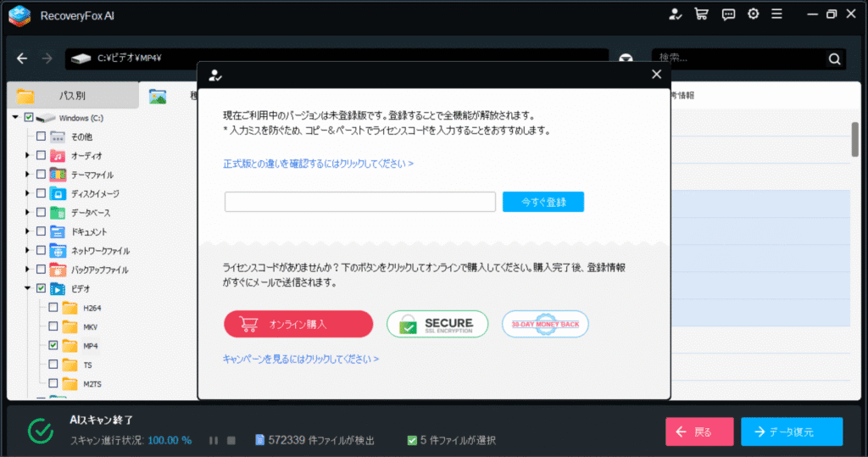Click the 検索 search field
The width and height of the screenshot is (868, 457).
[x=739, y=59]
